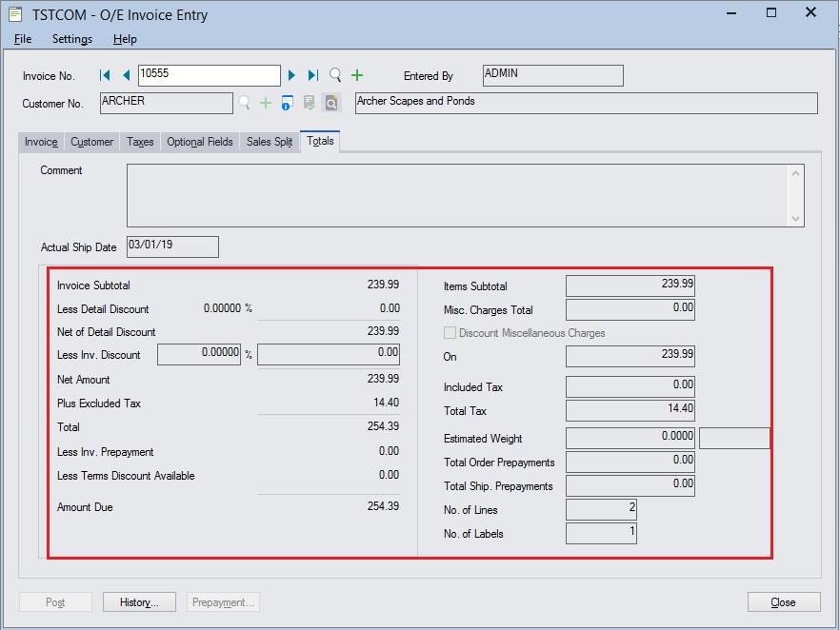Go to the first invoice record

105,75
